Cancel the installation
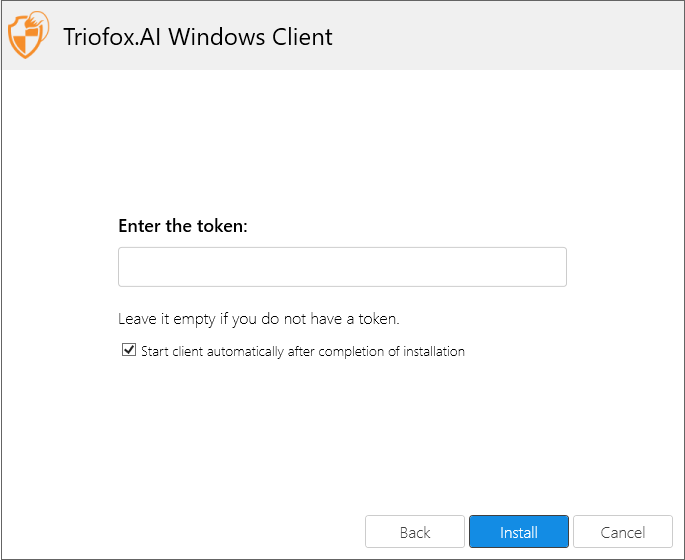 click(623, 532)
